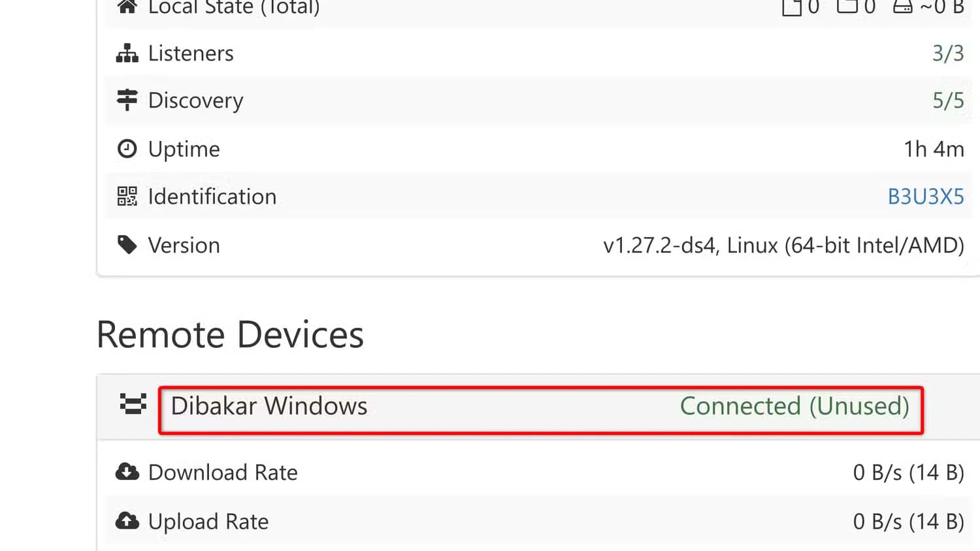Click the Uptime clock icon
The height and width of the screenshot is (551, 980).
[127, 149]
